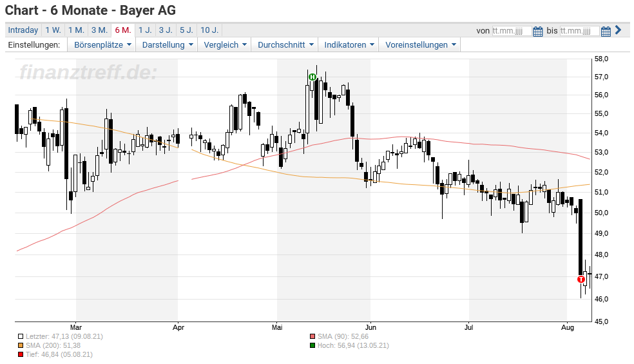The image size is (634, 364).
Task: Focus the 'bis' end date input field
Action: click(x=579, y=31)
